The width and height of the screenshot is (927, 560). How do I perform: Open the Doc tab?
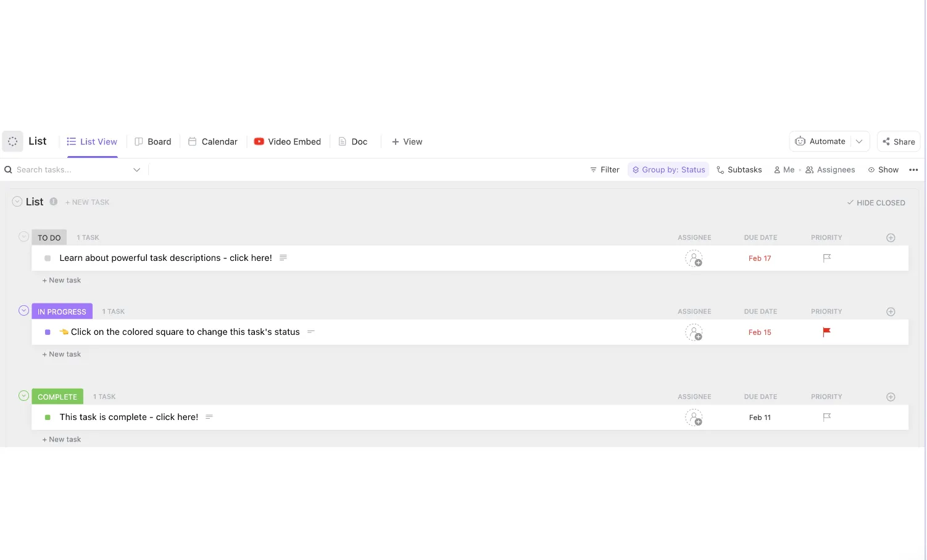353,142
